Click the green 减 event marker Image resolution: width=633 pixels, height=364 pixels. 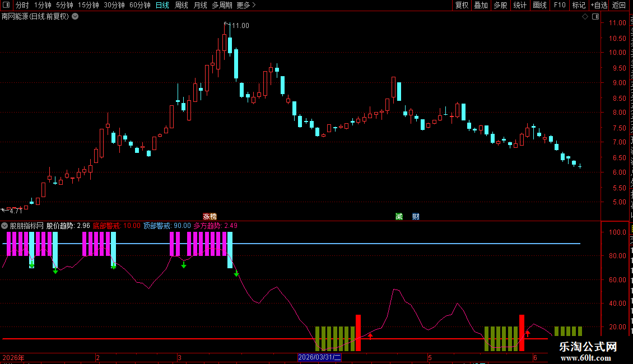(x=399, y=217)
